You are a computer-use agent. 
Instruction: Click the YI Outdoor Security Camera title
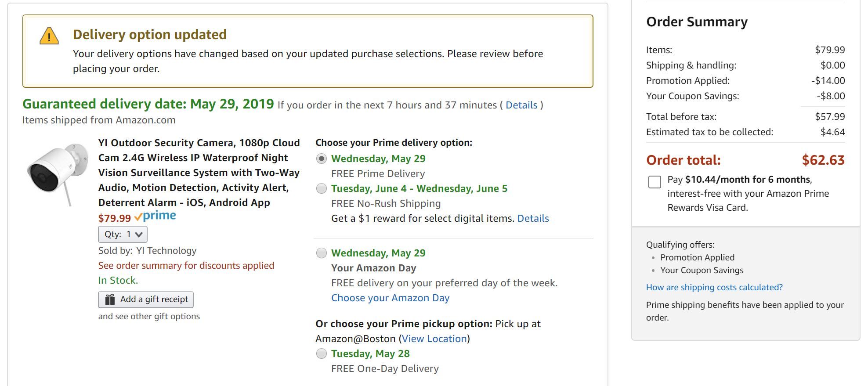coord(198,173)
